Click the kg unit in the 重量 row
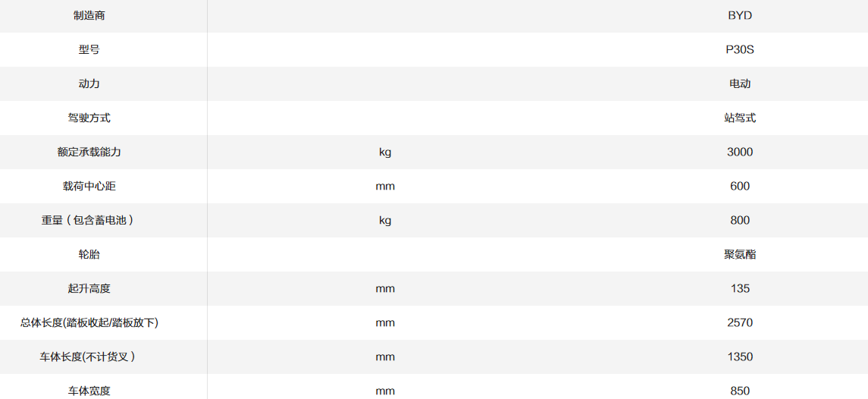This screenshot has height=399, width=868. 385,220
